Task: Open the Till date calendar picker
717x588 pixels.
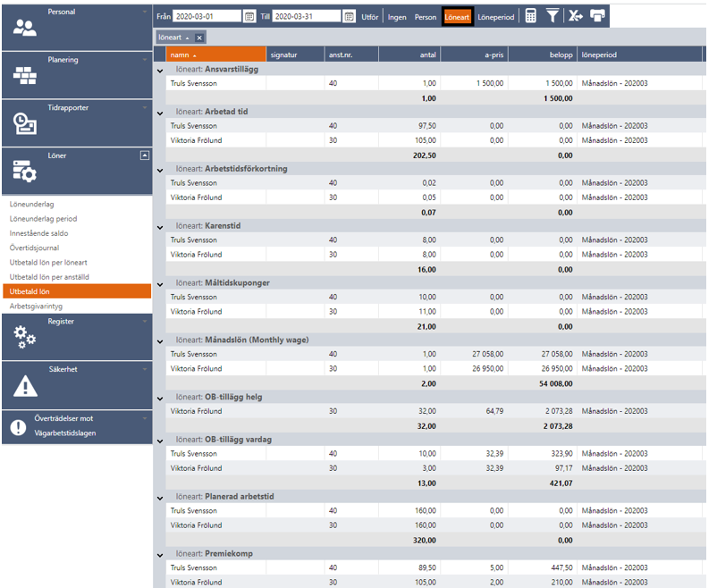Action: (x=349, y=17)
